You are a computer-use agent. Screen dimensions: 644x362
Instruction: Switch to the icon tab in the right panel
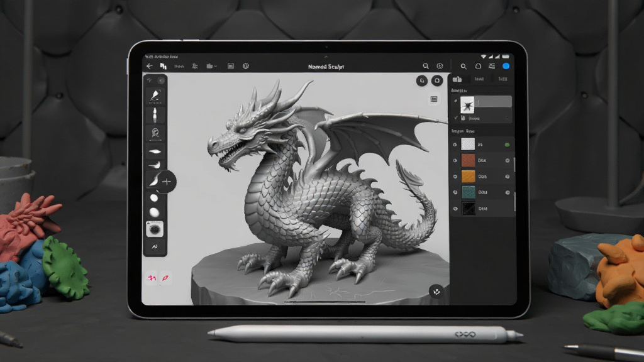pos(457,79)
